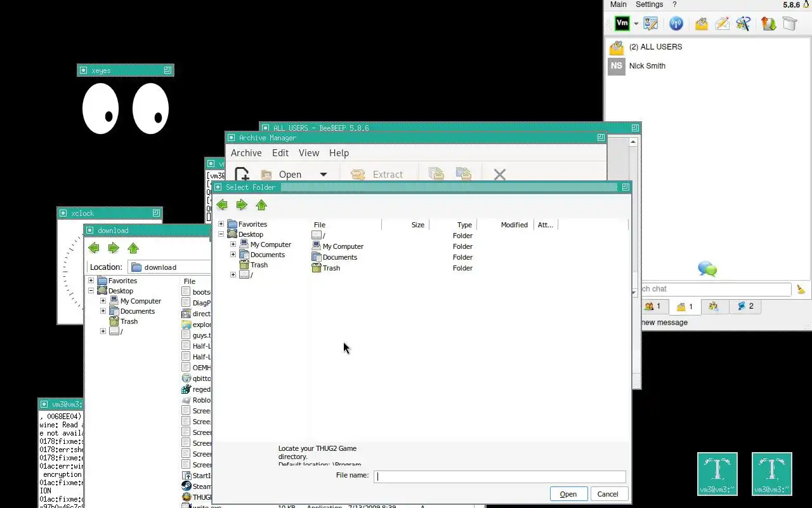
Task: Open the Location combo box in download window
Action: coord(169,267)
